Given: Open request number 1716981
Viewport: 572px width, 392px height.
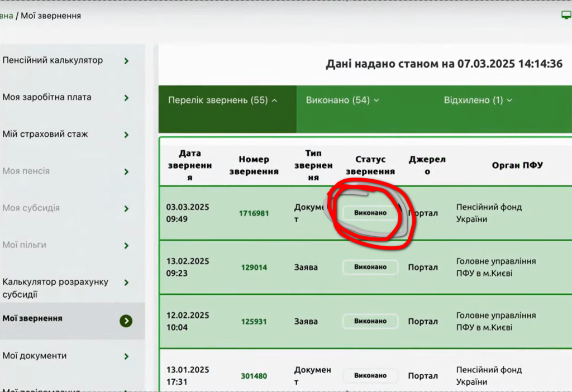Looking at the screenshot, I should (254, 213).
